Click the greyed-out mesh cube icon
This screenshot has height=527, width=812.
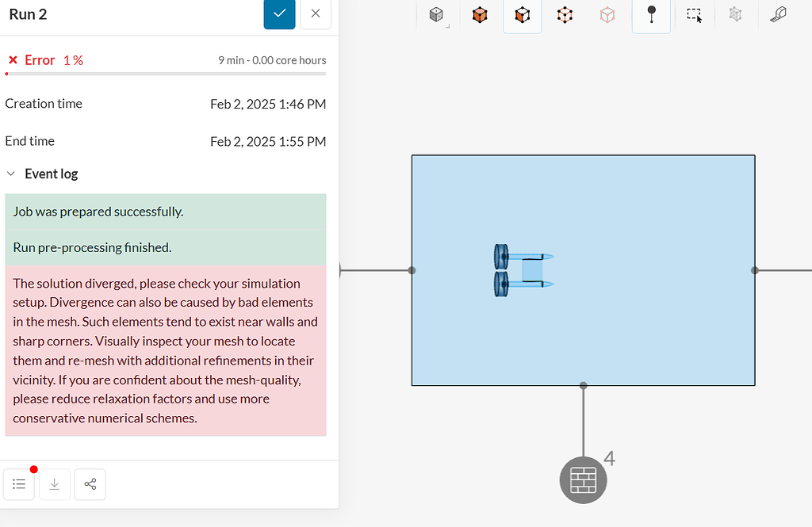pyautogui.click(x=735, y=15)
